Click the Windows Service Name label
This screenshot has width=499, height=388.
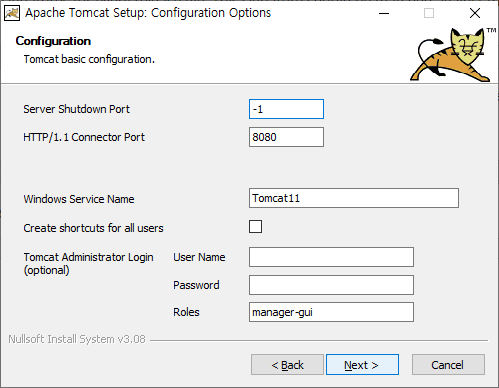[79, 199]
